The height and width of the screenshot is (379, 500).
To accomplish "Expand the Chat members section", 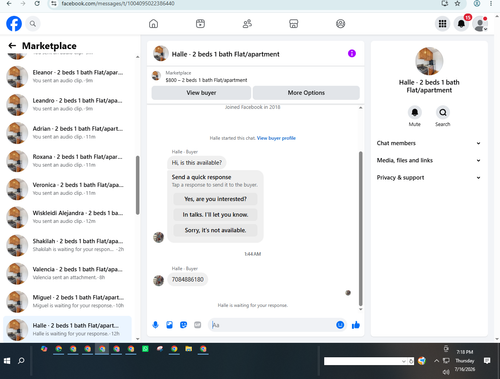I will point(429,143).
